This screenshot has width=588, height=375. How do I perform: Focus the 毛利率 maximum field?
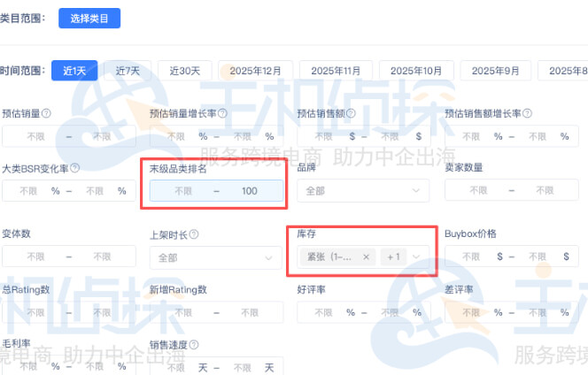pyautogui.click(x=95, y=366)
